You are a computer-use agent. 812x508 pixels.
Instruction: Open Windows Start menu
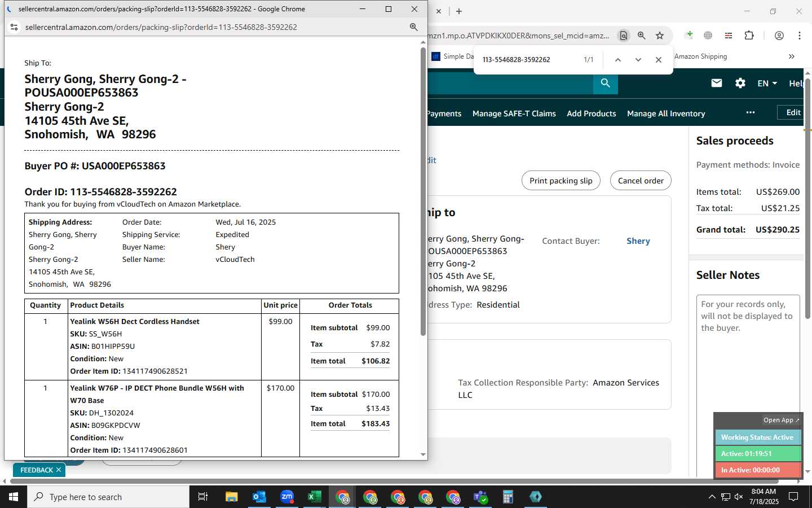pos(14,497)
